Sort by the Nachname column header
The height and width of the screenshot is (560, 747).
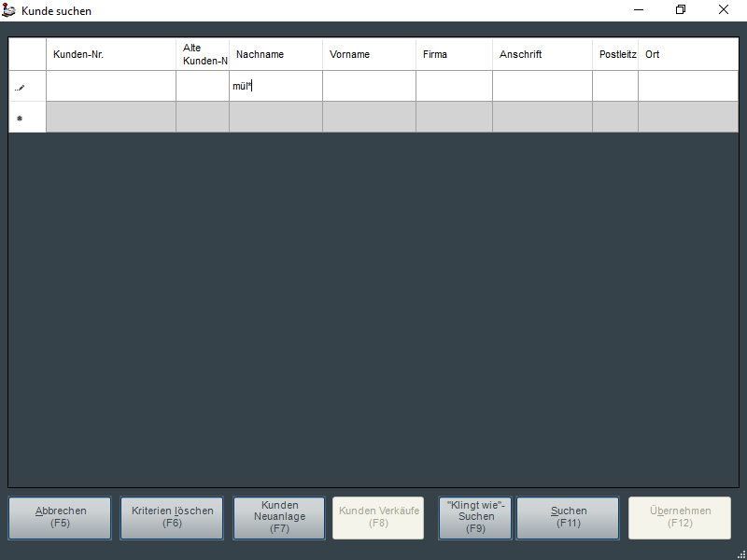pos(275,54)
